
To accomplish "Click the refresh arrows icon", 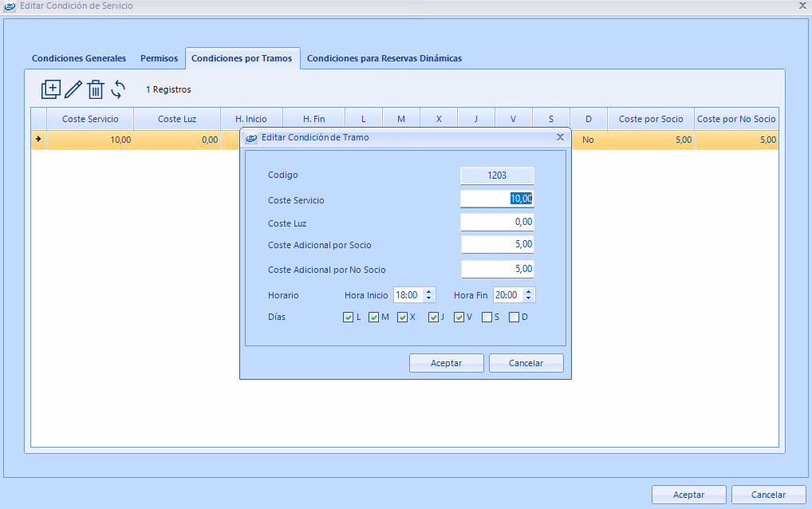I will coord(118,89).
